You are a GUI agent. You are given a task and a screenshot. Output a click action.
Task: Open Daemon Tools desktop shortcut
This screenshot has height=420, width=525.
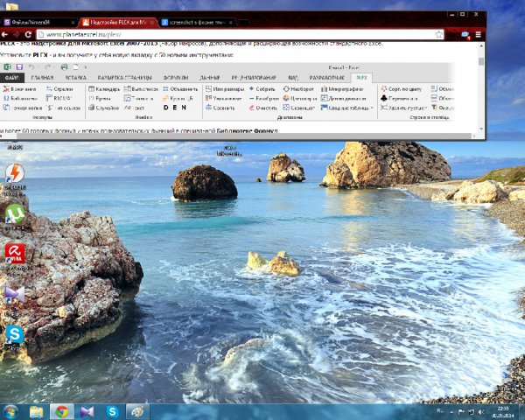click(x=15, y=179)
